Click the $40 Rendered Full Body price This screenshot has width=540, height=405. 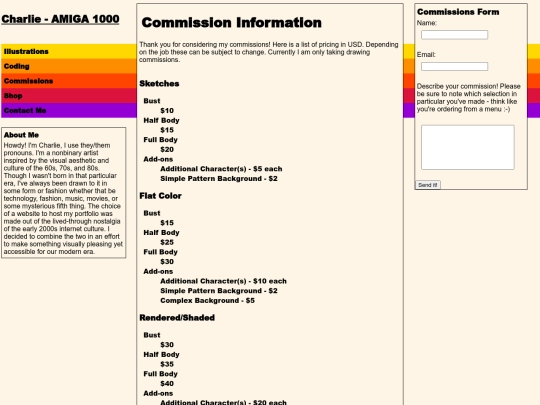(167, 384)
